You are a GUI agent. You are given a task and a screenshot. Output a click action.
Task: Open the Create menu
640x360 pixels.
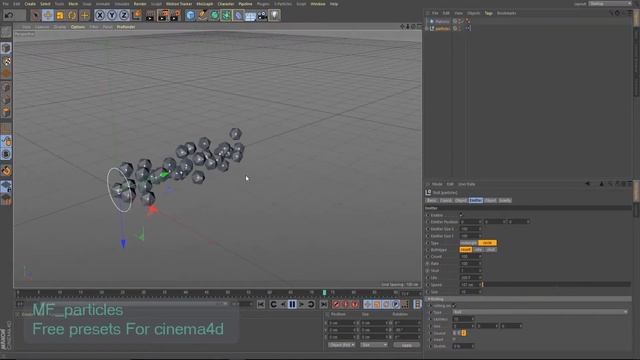tap(30, 4)
